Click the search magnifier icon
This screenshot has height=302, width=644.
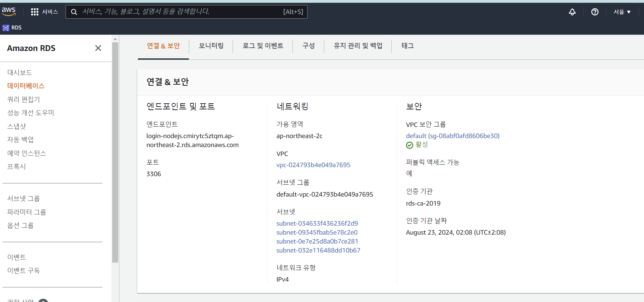[74, 12]
